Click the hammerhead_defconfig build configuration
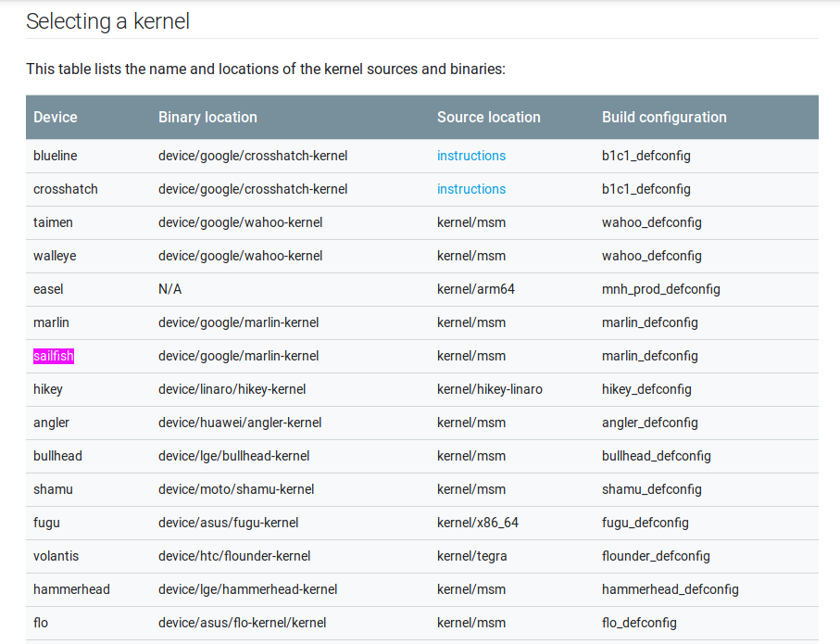 [670, 589]
